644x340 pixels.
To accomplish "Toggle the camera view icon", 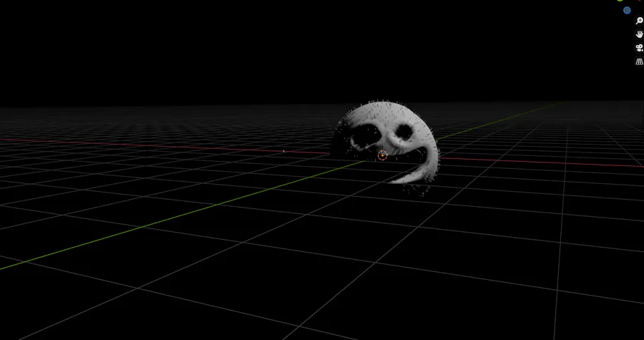I will click(x=639, y=48).
